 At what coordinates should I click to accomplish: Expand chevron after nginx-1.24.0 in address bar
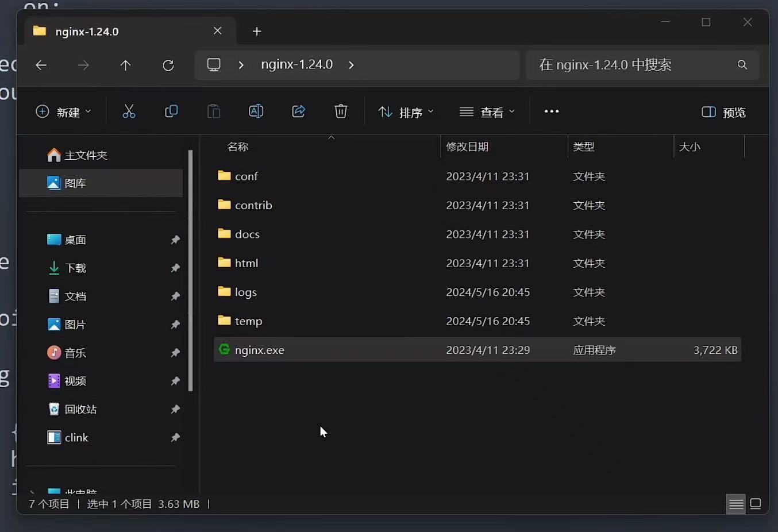tap(351, 65)
